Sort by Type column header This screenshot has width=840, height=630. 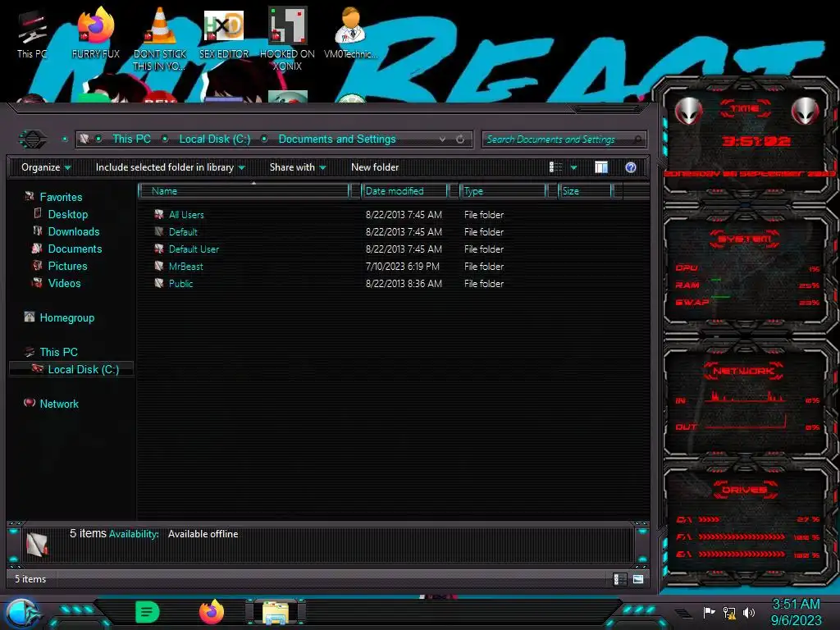503,190
